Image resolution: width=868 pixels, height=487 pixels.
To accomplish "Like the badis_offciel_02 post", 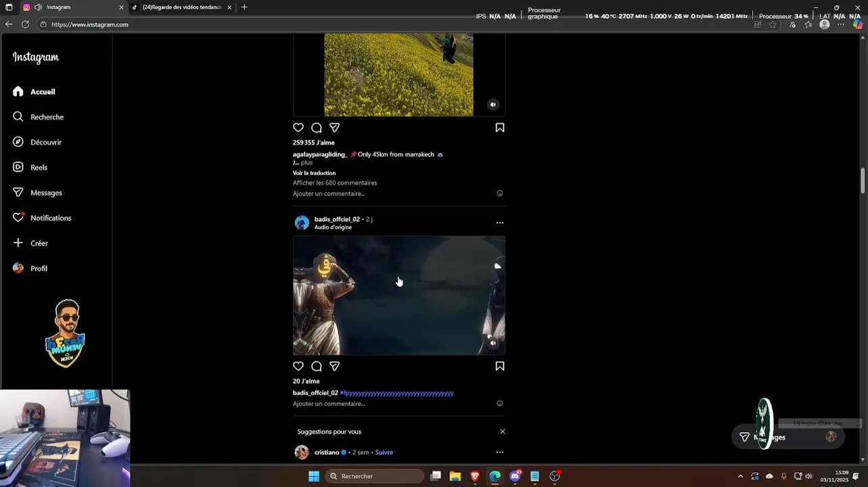I will click(298, 366).
